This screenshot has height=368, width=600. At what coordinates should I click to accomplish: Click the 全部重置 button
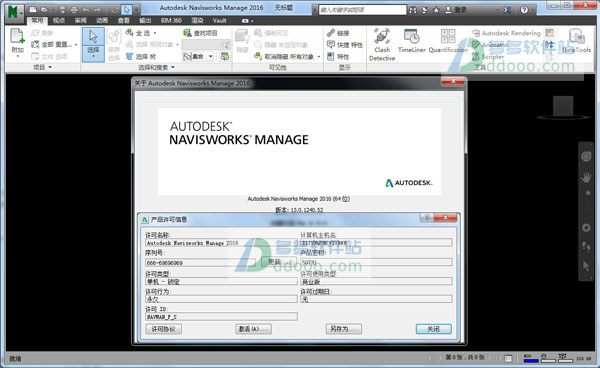(x=51, y=45)
